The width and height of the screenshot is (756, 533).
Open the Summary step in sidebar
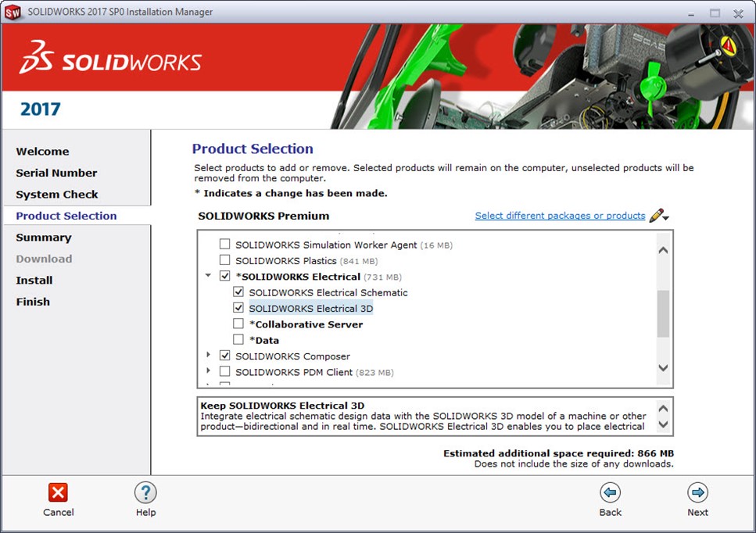click(44, 238)
